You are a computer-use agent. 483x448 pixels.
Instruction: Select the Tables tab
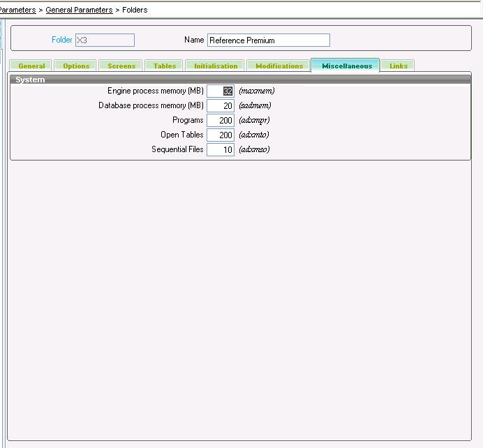(164, 66)
